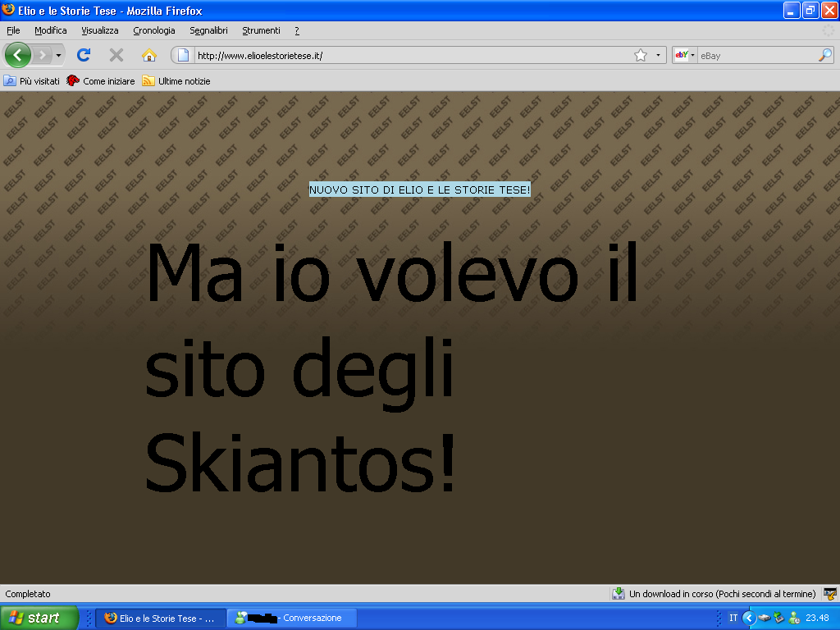Go back with the green Back arrow
840x630 pixels.
pos(17,55)
